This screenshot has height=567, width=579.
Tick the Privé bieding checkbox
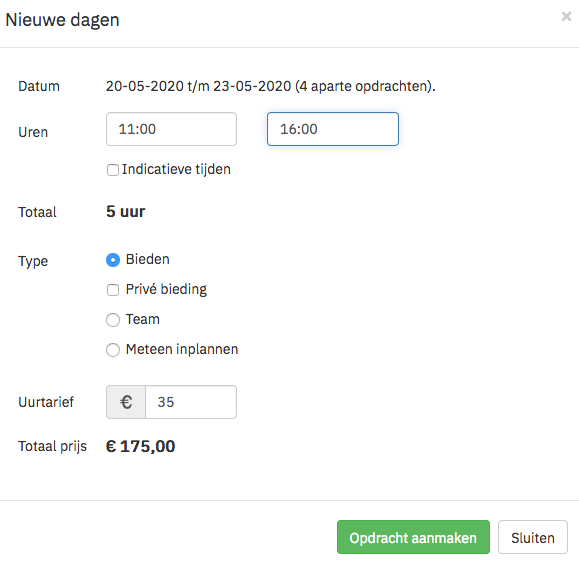click(x=113, y=290)
